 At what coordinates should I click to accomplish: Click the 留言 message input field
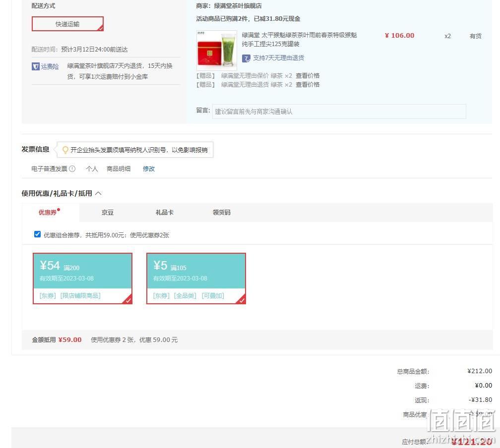pyautogui.click(x=339, y=111)
